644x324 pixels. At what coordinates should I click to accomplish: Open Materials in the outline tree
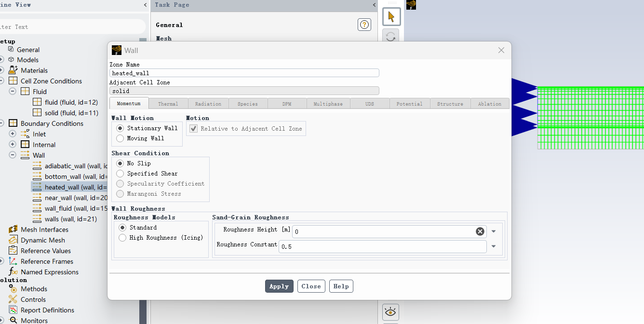[34, 70]
